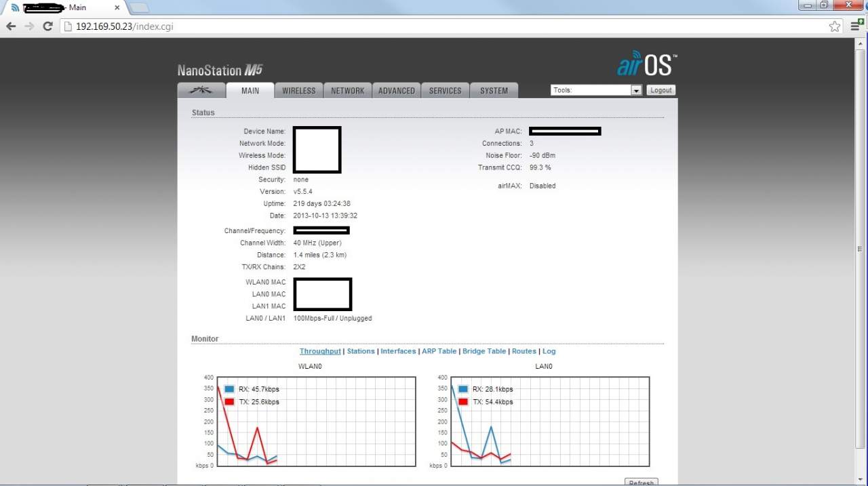The width and height of the screenshot is (868, 486).
Task: Click blue RX swatch in WLAN0 graph
Action: click(230, 389)
